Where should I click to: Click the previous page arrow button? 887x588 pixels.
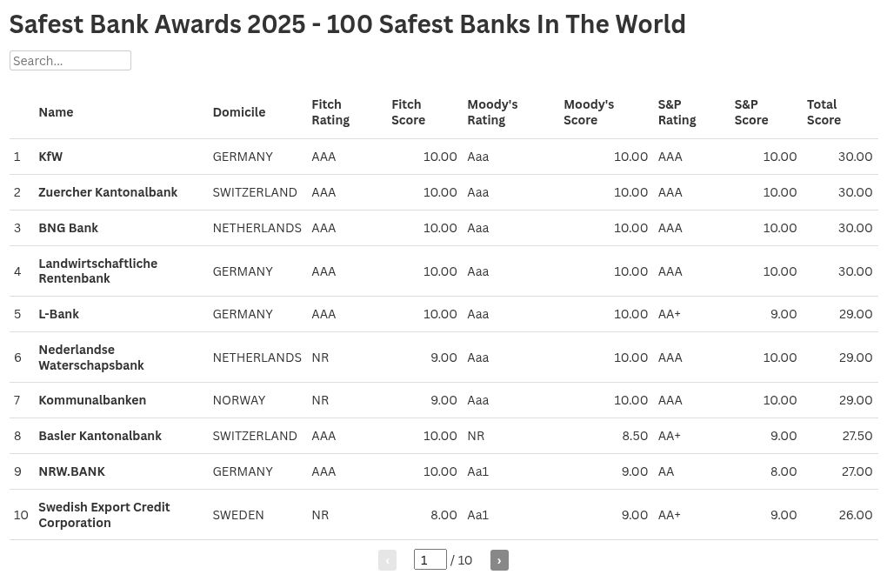coord(387,560)
